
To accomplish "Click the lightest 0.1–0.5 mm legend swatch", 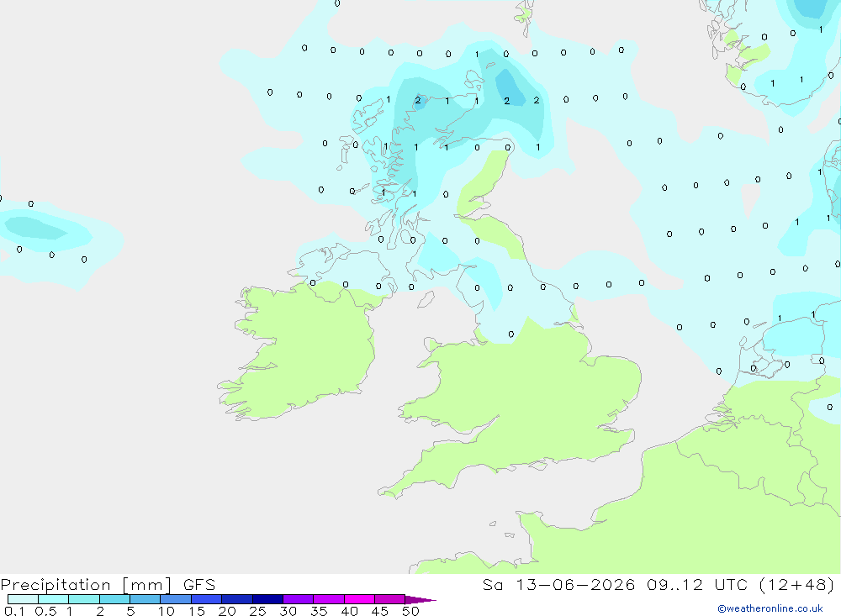I will tap(23, 599).
